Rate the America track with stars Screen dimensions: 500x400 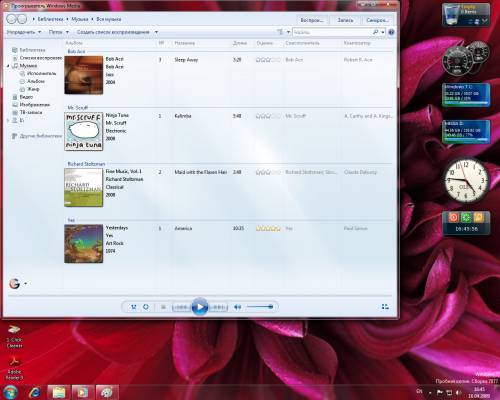point(268,228)
